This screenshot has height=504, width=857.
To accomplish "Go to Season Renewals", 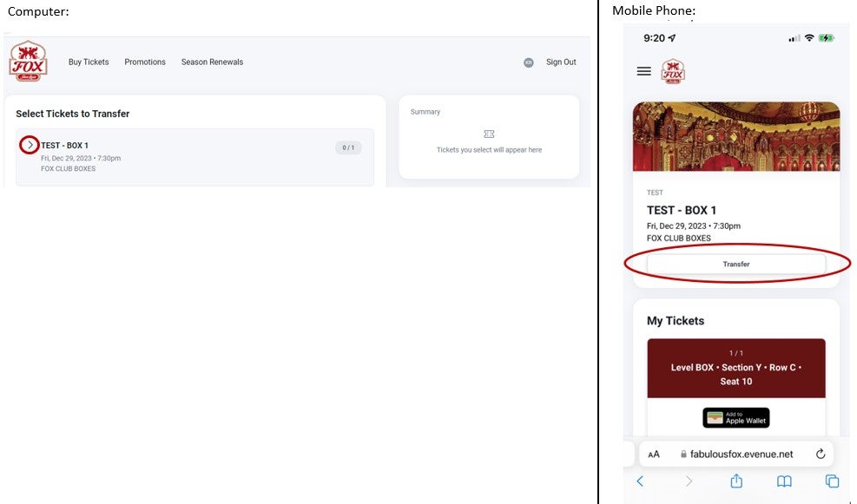I will [x=212, y=62].
